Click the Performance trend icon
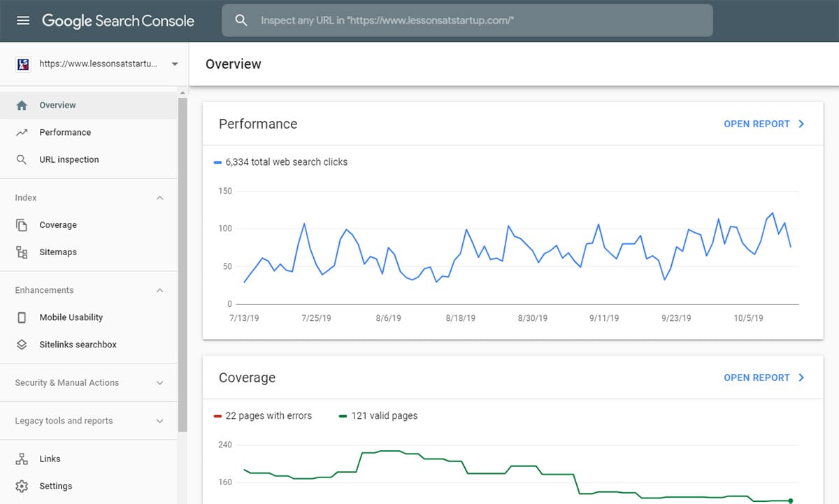 click(22, 133)
